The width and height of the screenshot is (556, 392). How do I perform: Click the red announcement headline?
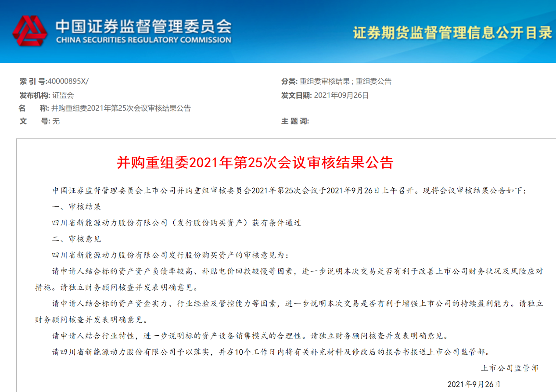pos(255,163)
